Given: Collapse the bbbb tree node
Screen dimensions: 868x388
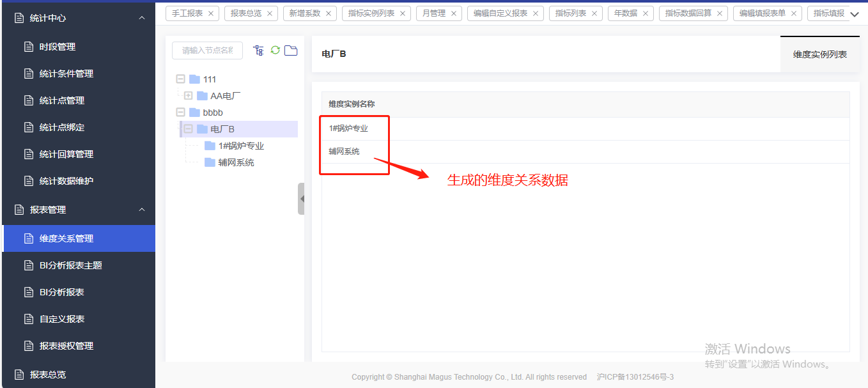Looking at the screenshot, I should click(180, 113).
